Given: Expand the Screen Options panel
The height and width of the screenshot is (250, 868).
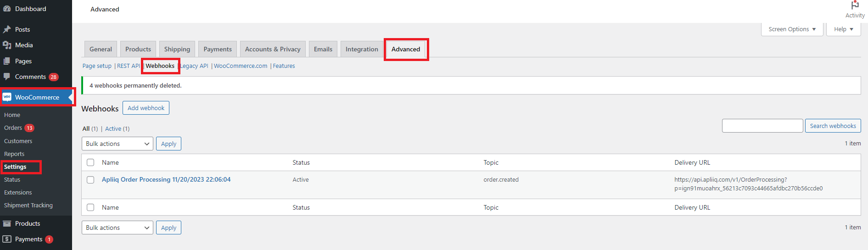Looking at the screenshot, I should click(792, 29).
